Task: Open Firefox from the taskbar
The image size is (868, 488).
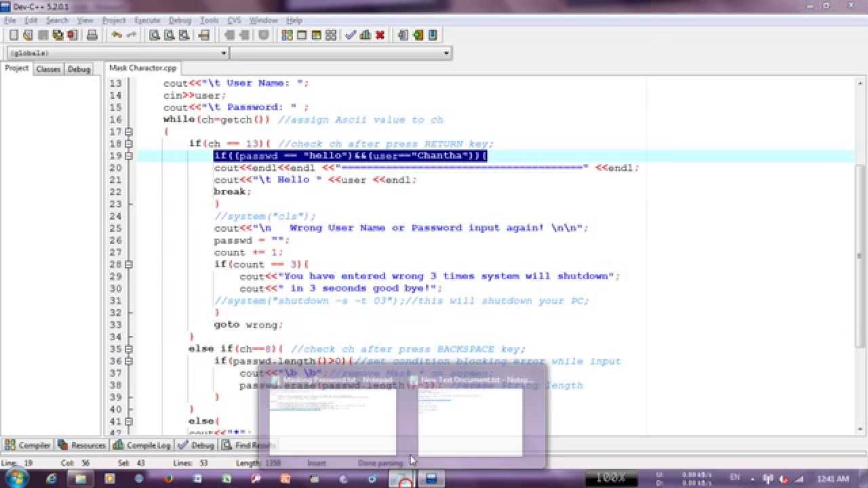Action: click(167, 479)
